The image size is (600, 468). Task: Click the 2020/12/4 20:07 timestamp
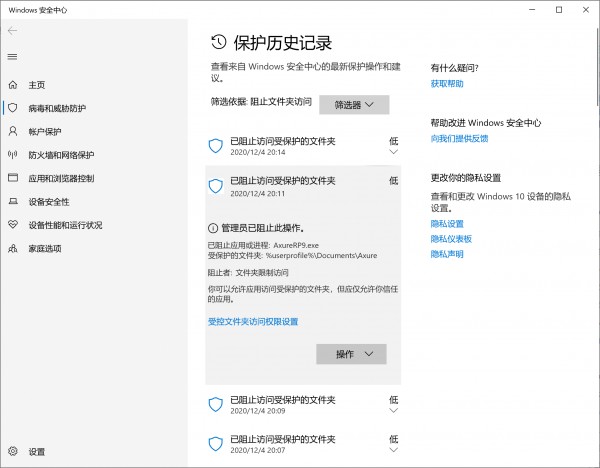point(258,450)
